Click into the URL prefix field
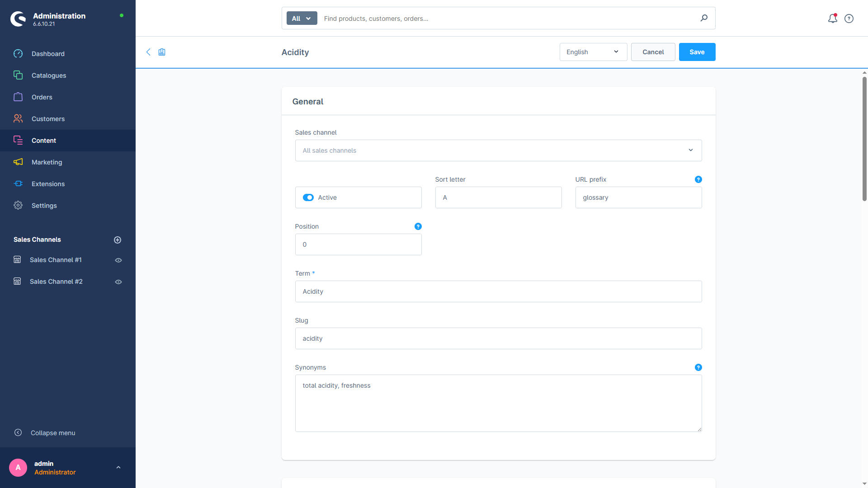The height and width of the screenshot is (488, 868). (x=638, y=197)
